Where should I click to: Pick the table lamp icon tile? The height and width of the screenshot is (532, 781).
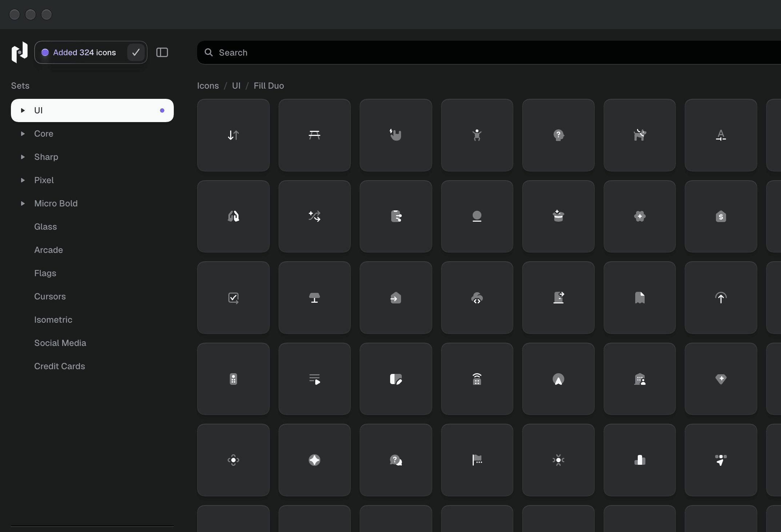coord(315,298)
